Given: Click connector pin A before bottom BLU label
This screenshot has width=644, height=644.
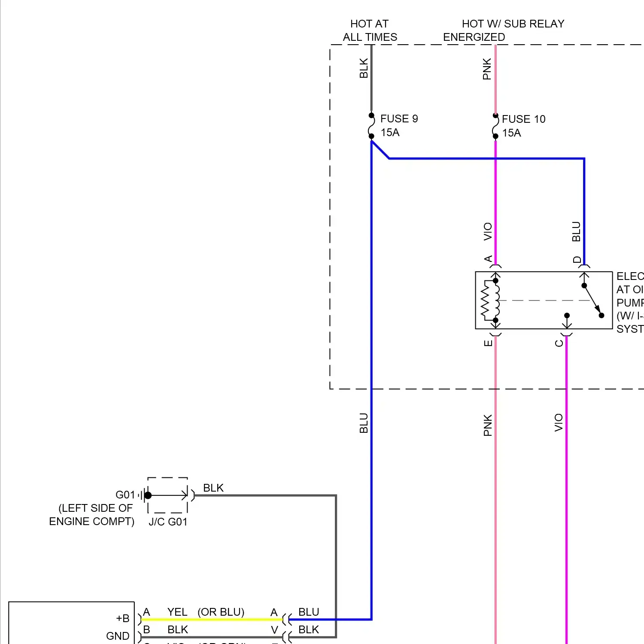Looking at the screenshot, I should [274, 612].
